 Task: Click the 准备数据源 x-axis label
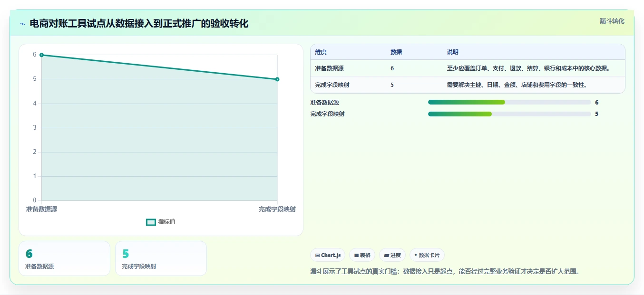click(x=41, y=209)
